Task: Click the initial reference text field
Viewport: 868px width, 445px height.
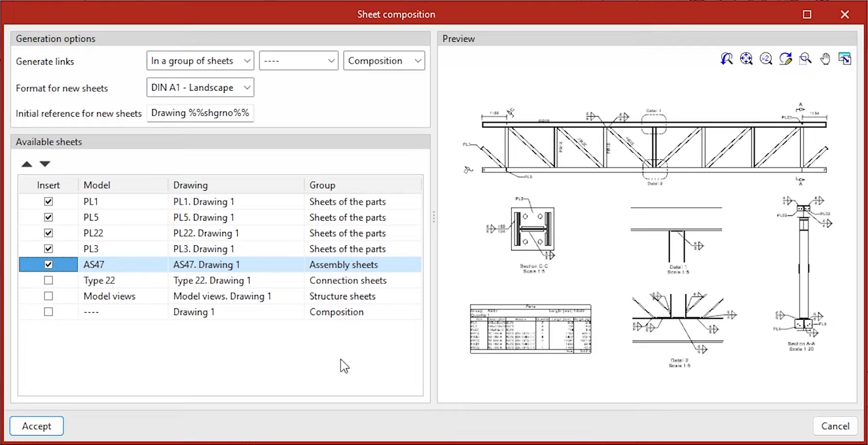Action: [200, 113]
